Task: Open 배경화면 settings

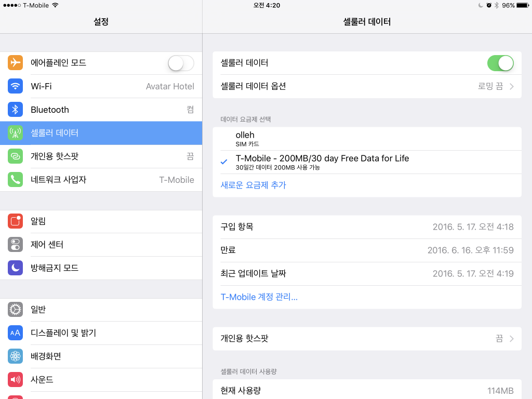Action: coord(101,356)
